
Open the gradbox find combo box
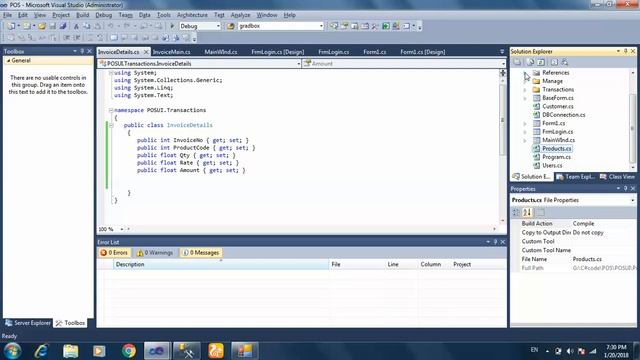(x=321, y=26)
